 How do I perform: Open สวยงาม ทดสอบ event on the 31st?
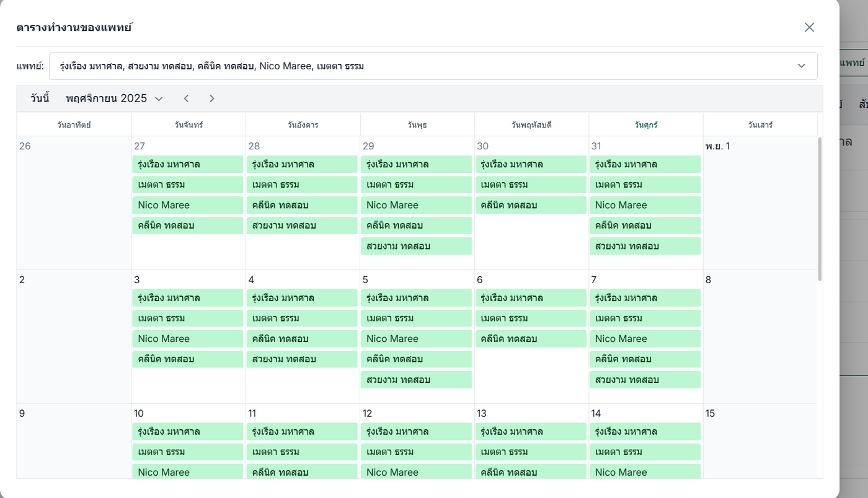click(645, 246)
